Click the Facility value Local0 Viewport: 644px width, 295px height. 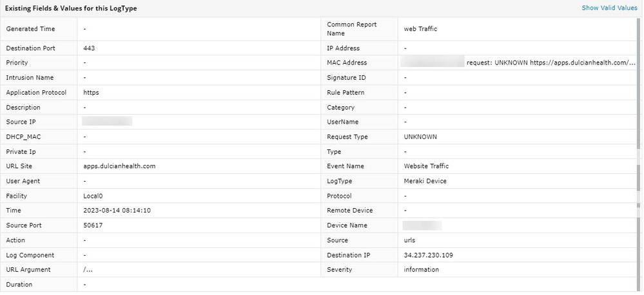point(93,196)
